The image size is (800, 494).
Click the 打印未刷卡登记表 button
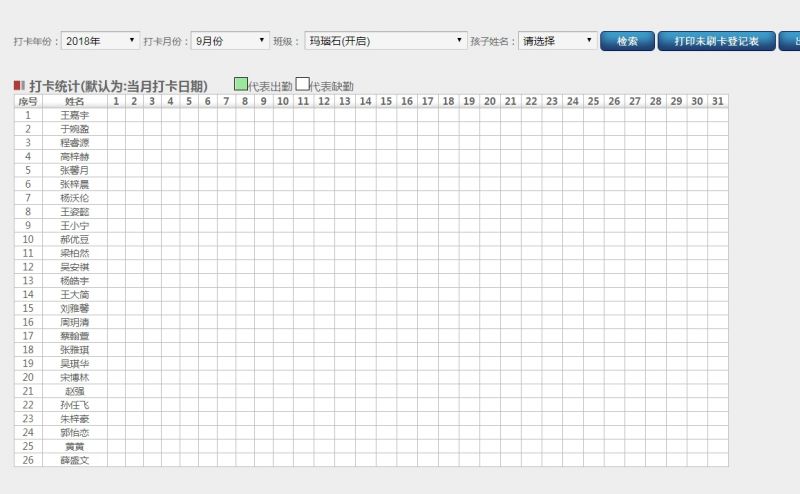[716, 41]
